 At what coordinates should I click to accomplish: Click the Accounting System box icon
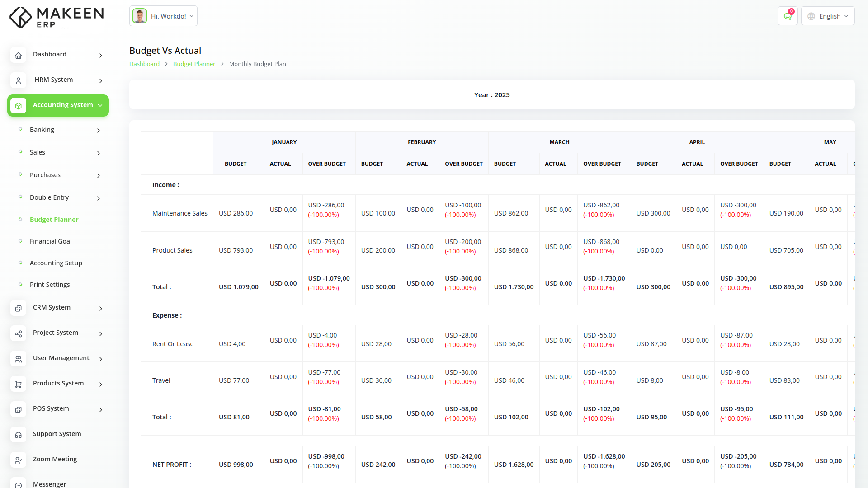[18, 106]
